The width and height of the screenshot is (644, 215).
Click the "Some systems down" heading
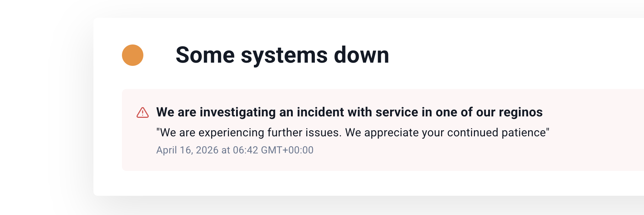point(282,55)
